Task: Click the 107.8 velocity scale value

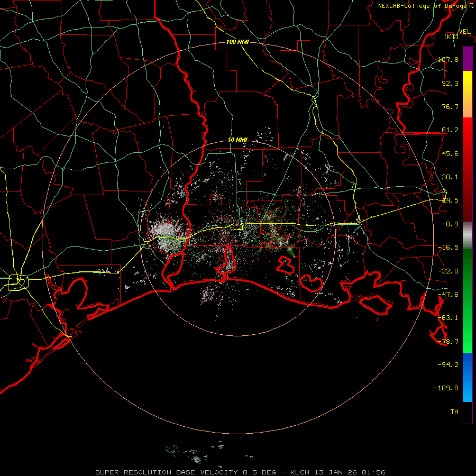Action: click(x=448, y=59)
